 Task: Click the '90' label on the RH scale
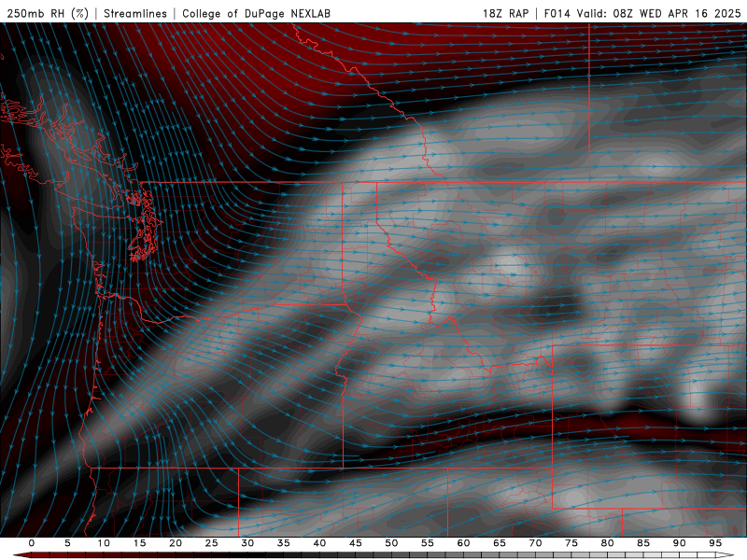(x=680, y=543)
